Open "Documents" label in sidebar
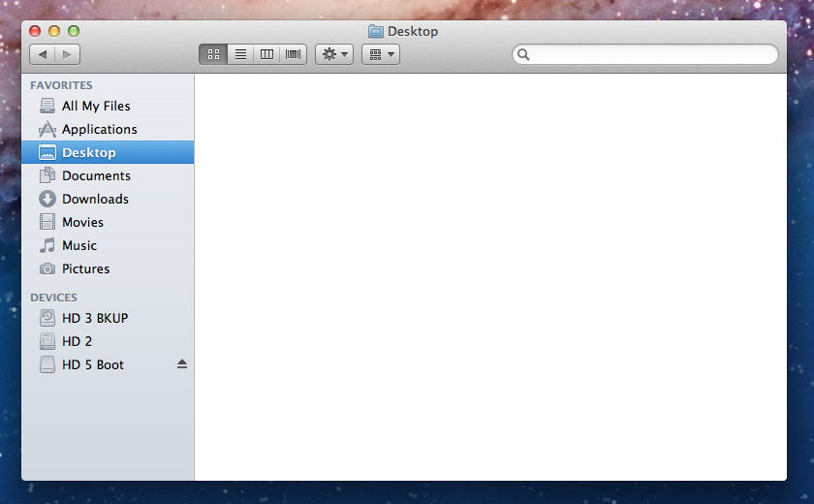This screenshot has width=814, height=504. 96,176
